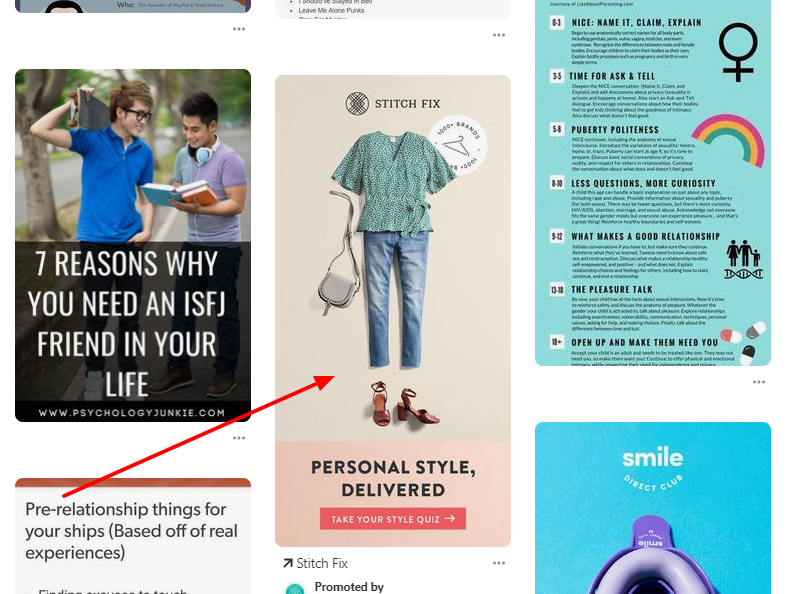Screen dimensions: 788x594
Task: Open the Smile Direct Club pin
Action: coord(653,508)
